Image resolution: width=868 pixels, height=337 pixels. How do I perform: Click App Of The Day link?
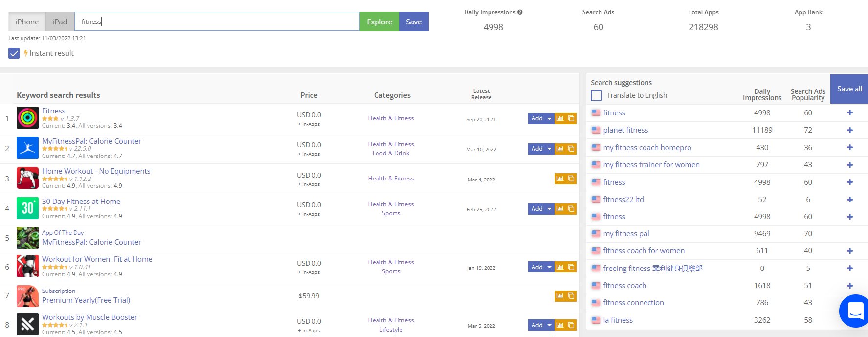pyautogui.click(x=63, y=233)
